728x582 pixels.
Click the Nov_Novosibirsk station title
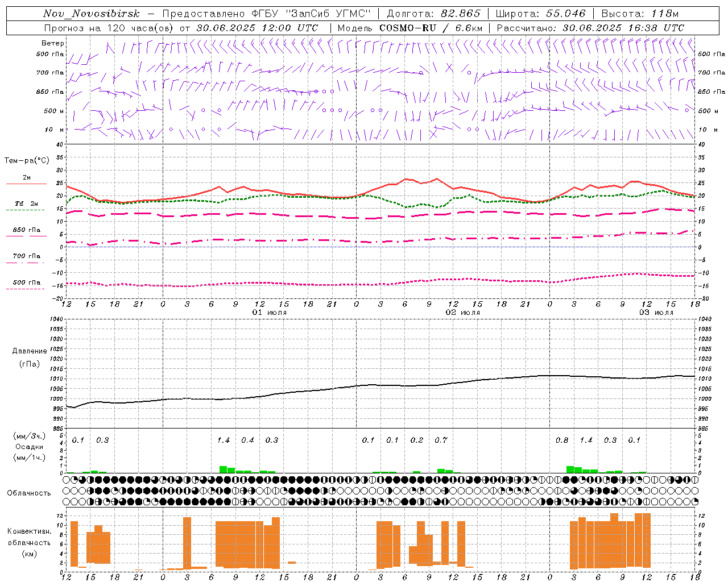92,14
